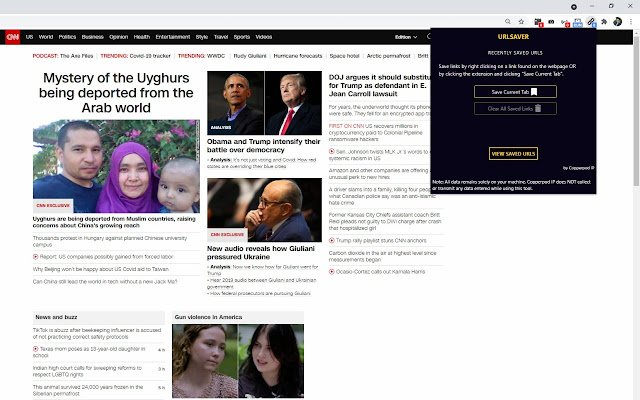
Task: Open Can China still lead tech story
Action: [x=105, y=282]
